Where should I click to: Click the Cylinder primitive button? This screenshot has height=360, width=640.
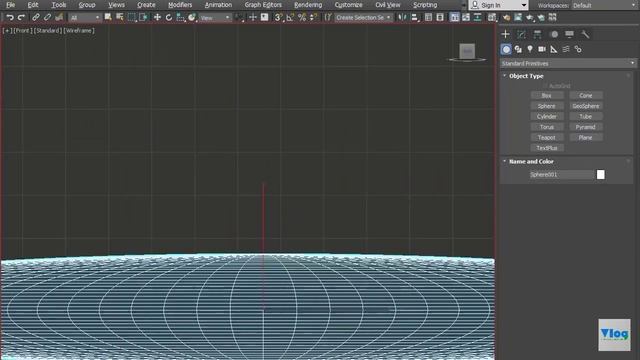(x=547, y=117)
